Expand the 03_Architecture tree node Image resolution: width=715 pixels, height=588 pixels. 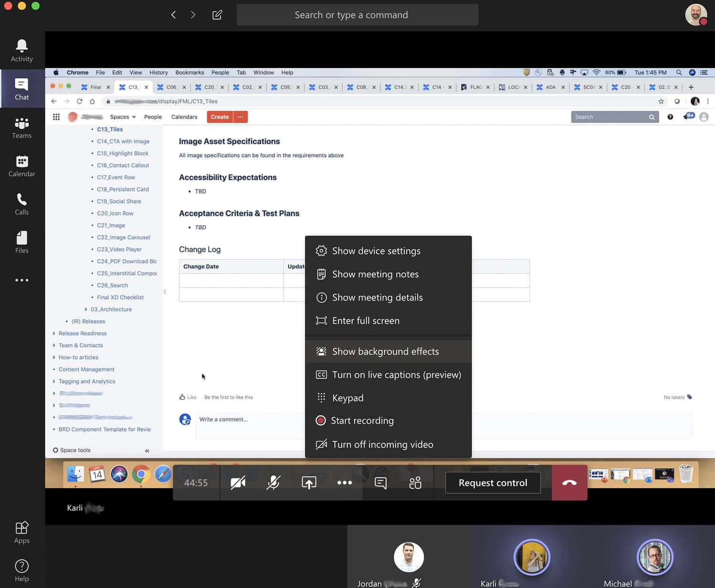tap(86, 309)
